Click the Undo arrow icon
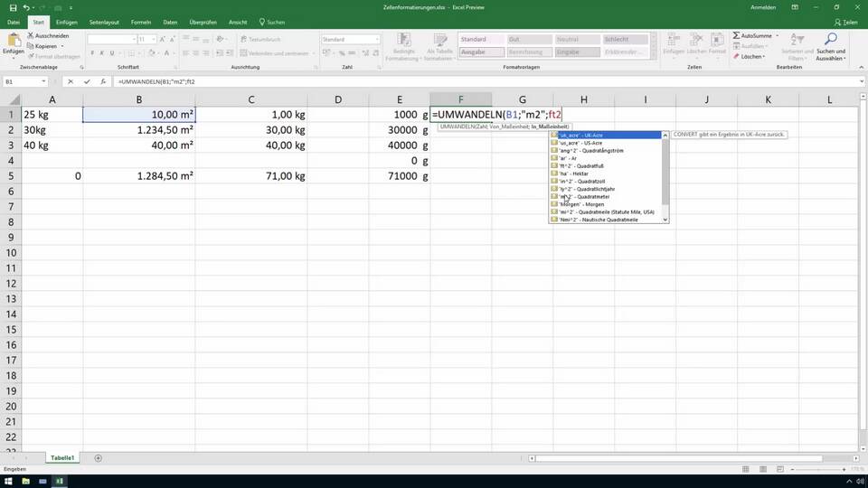 pyautogui.click(x=27, y=7)
